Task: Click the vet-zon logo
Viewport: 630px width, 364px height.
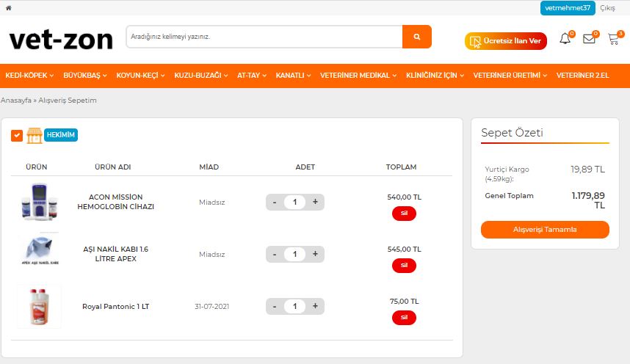Action: pos(61,39)
